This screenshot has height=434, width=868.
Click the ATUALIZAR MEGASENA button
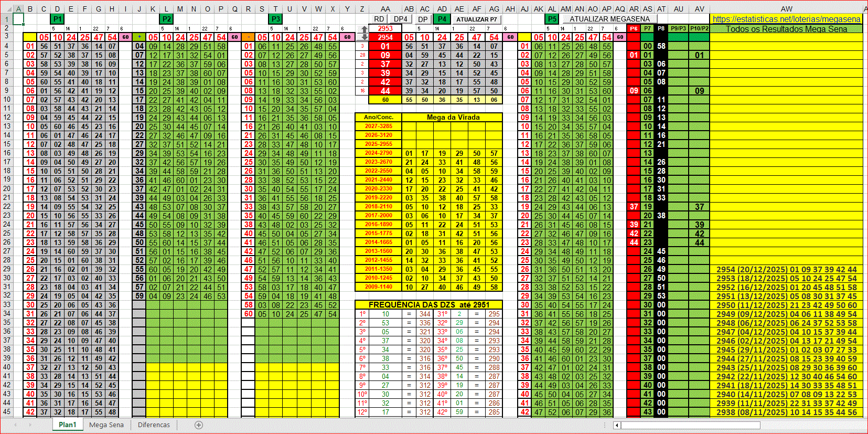pos(609,19)
